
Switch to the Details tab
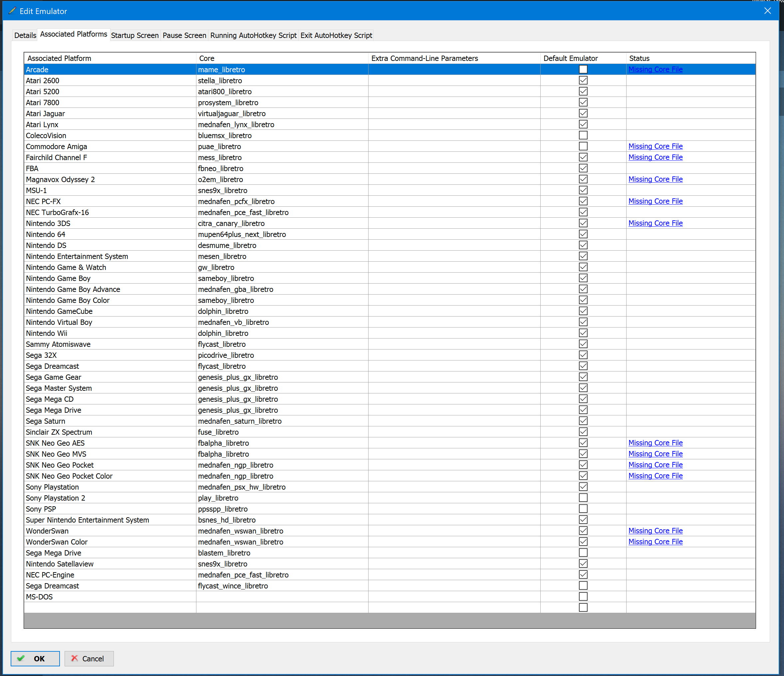pyautogui.click(x=25, y=35)
